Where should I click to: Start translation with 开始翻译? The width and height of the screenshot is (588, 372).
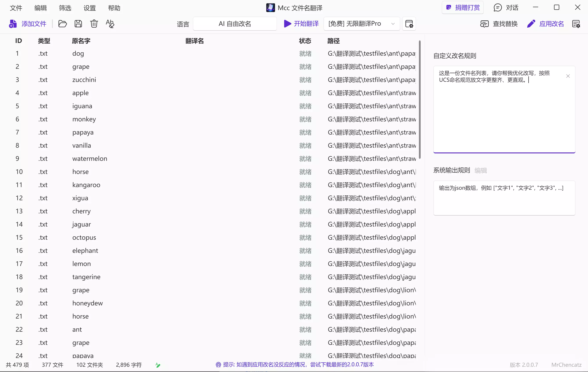tap(301, 24)
